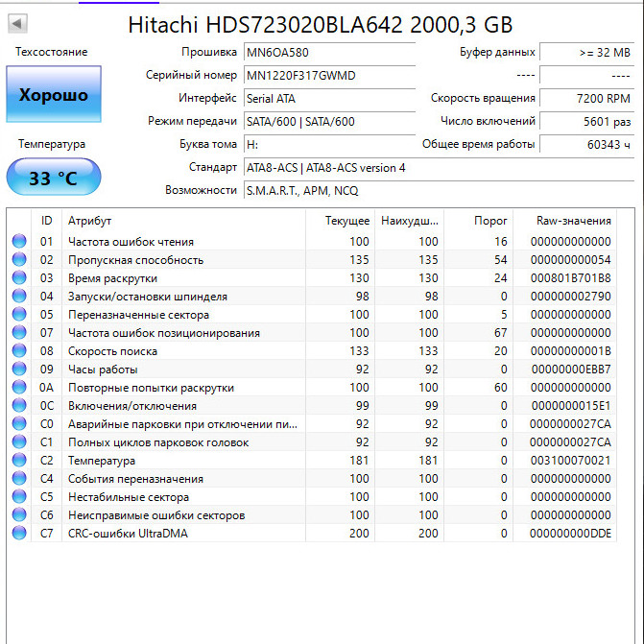Screen dimensions: 644x644
Task: Select raw value 00000000EBB7
Action: tap(571, 370)
